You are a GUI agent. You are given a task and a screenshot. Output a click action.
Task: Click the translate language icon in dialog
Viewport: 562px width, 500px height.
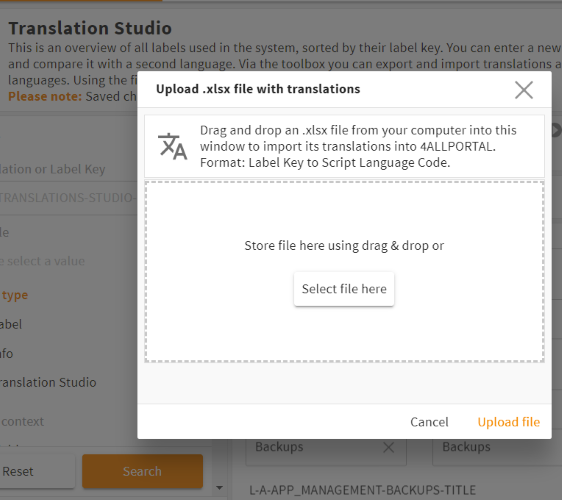click(x=172, y=146)
